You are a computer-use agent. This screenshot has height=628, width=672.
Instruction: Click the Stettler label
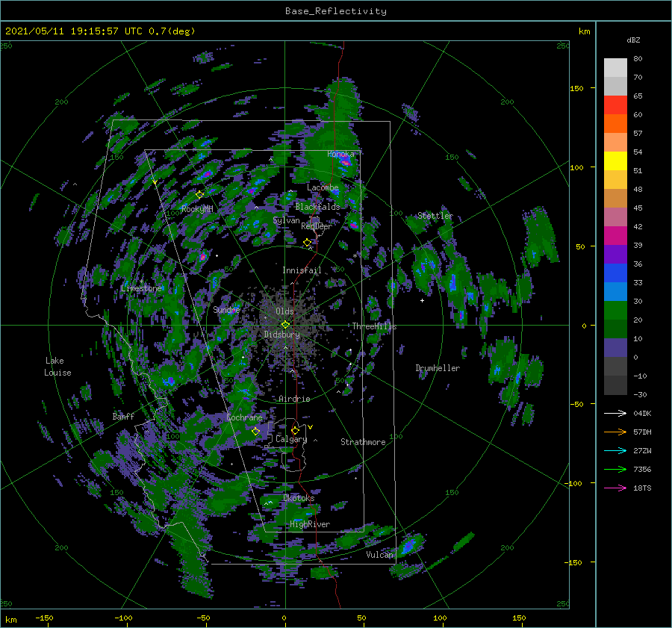[x=435, y=216]
